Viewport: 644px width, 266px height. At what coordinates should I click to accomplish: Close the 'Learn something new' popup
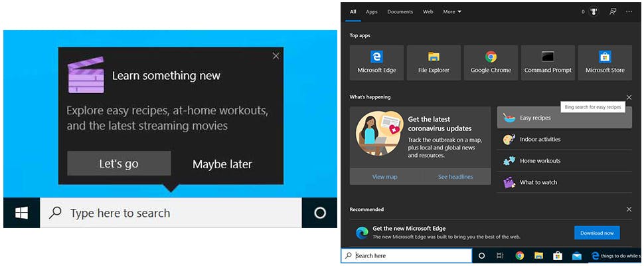pos(276,56)
